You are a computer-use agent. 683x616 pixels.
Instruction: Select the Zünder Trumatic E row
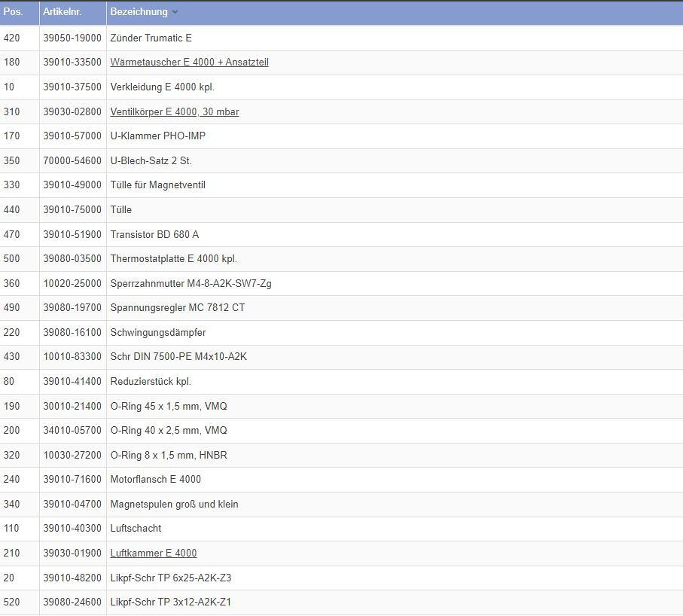151,38
